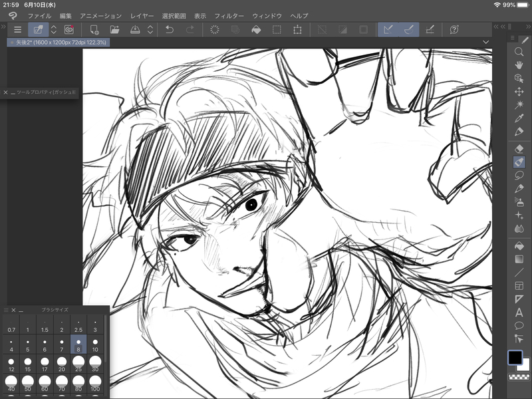532x399 pixels.
Task: Click the brush size panel scrollbar
Action: 106,339
